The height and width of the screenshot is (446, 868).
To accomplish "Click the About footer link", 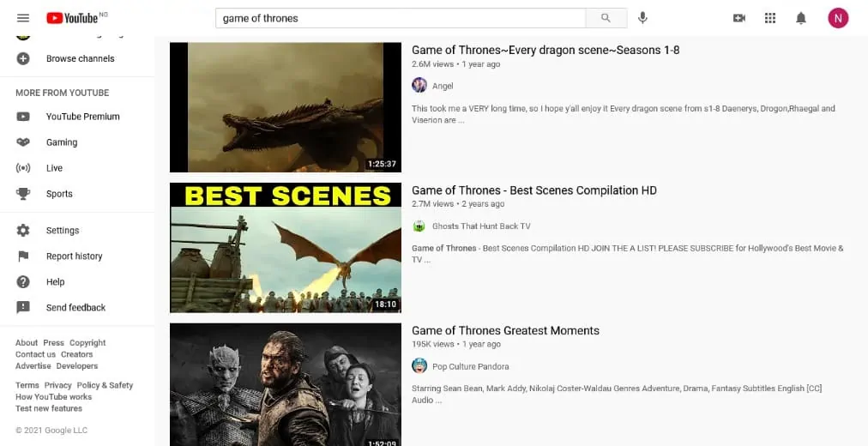I will click(27, 342).
